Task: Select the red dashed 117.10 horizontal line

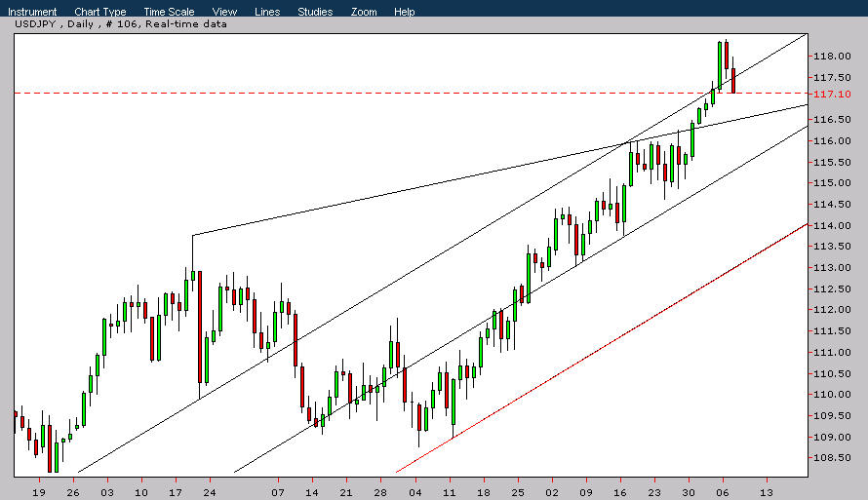Action: coord(411,93)
